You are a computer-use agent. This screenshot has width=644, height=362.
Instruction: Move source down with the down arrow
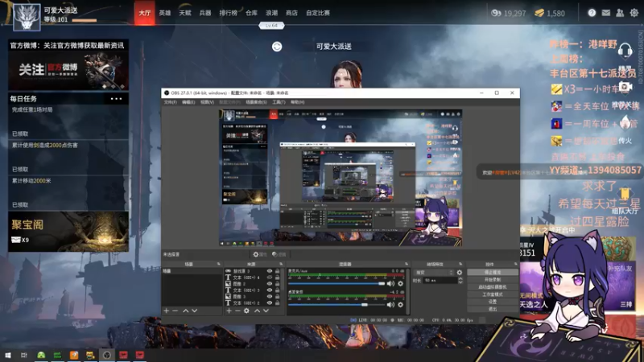[x=266, y=311]
